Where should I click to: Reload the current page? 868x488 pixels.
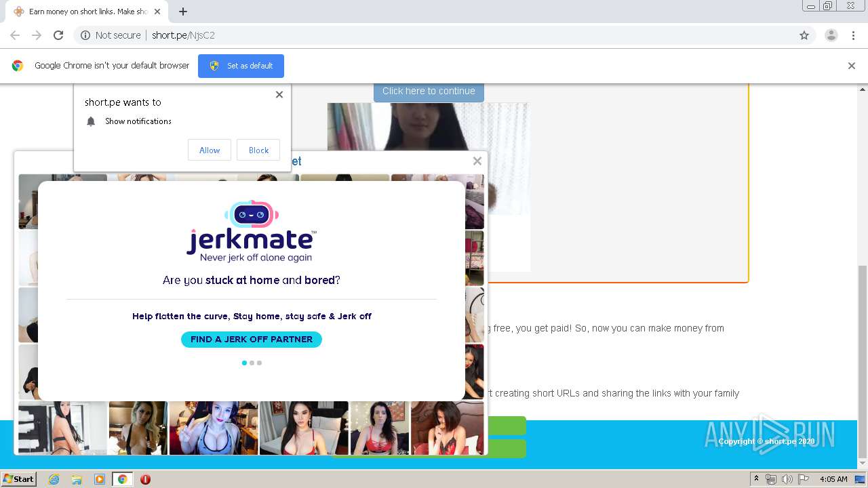point(58,35)
